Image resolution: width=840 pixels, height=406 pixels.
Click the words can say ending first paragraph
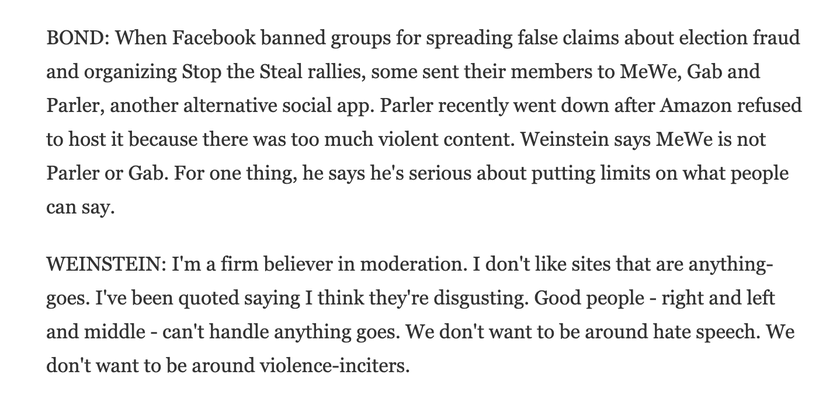pos(80,208)
